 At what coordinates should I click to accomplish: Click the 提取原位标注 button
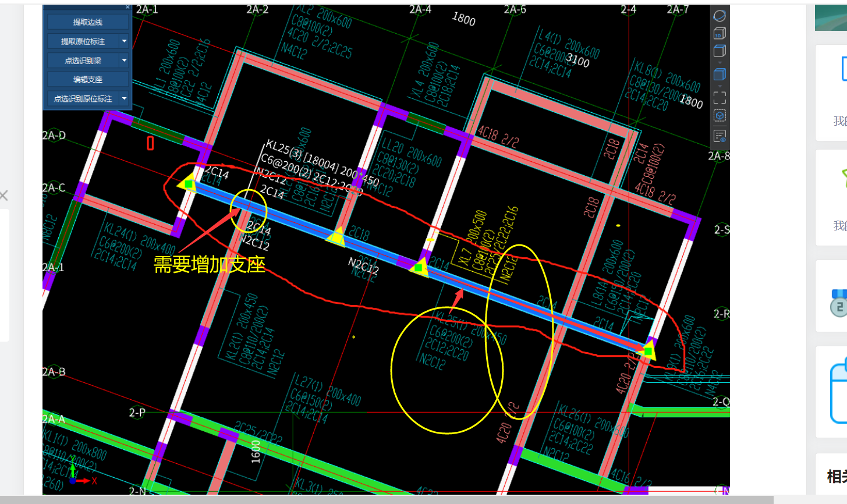pyautogui.click(x=83, y=41)
